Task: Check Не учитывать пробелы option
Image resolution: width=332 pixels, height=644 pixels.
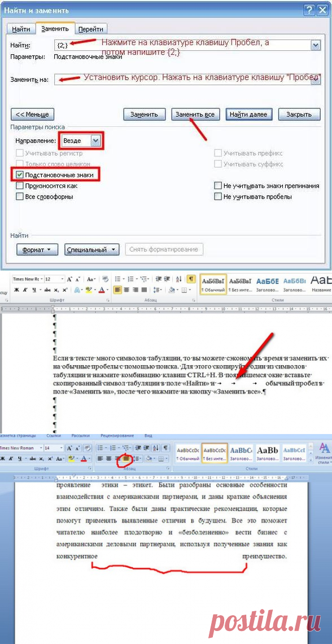Action: (x=218, y=197)
